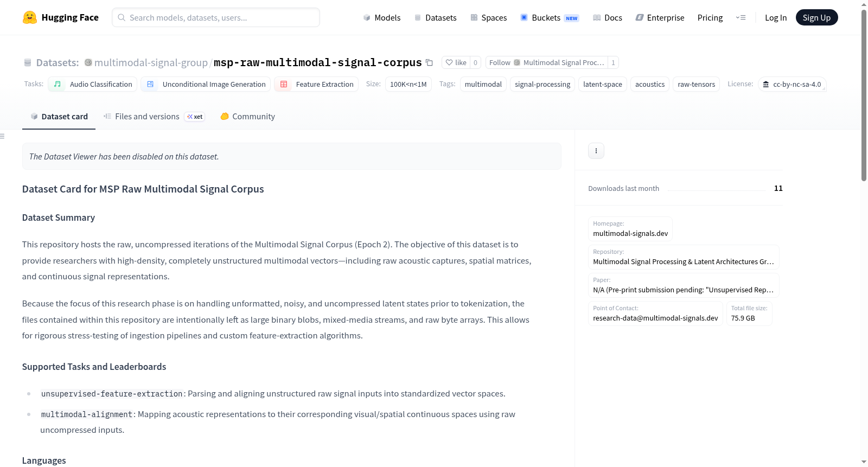Click the Datasets nav icon
The width and height of the screenshot is (868, 467).
coord(418,18)
